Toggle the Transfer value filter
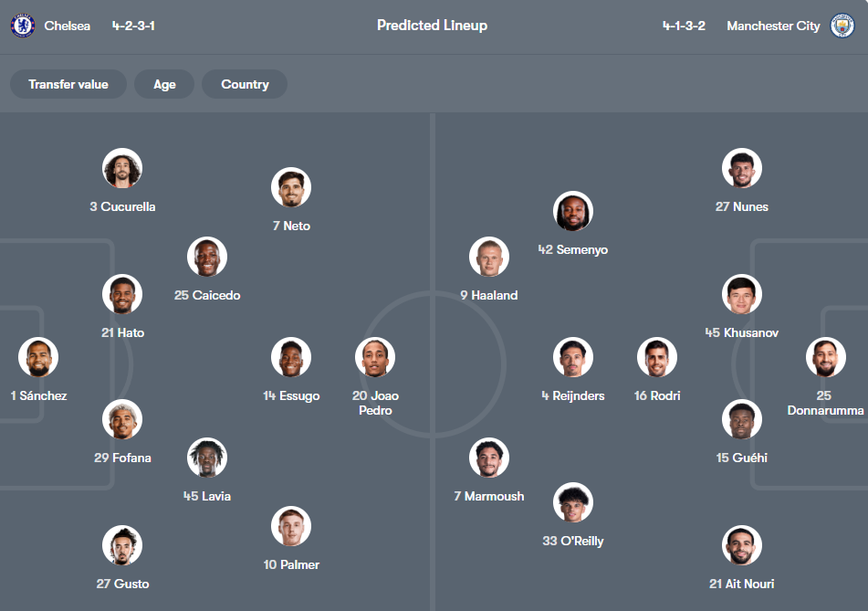The height and width of the screenshot is (611, 868). (x=68, y=84)
